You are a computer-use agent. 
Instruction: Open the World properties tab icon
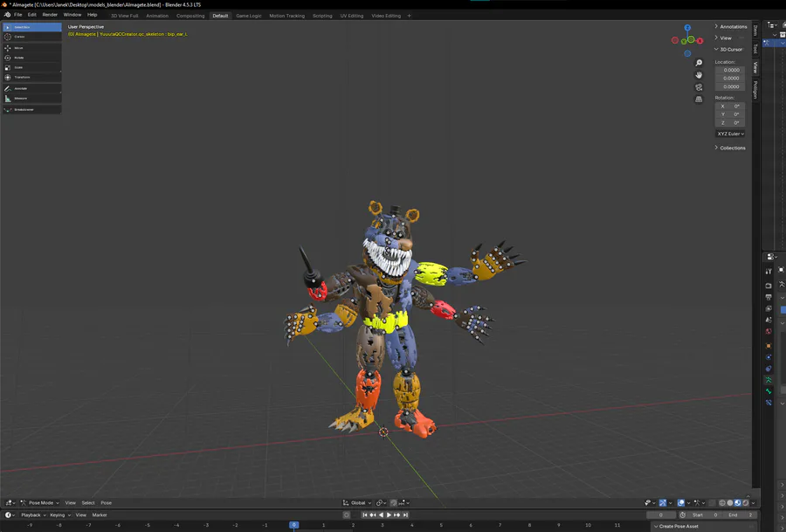point(769,331)
